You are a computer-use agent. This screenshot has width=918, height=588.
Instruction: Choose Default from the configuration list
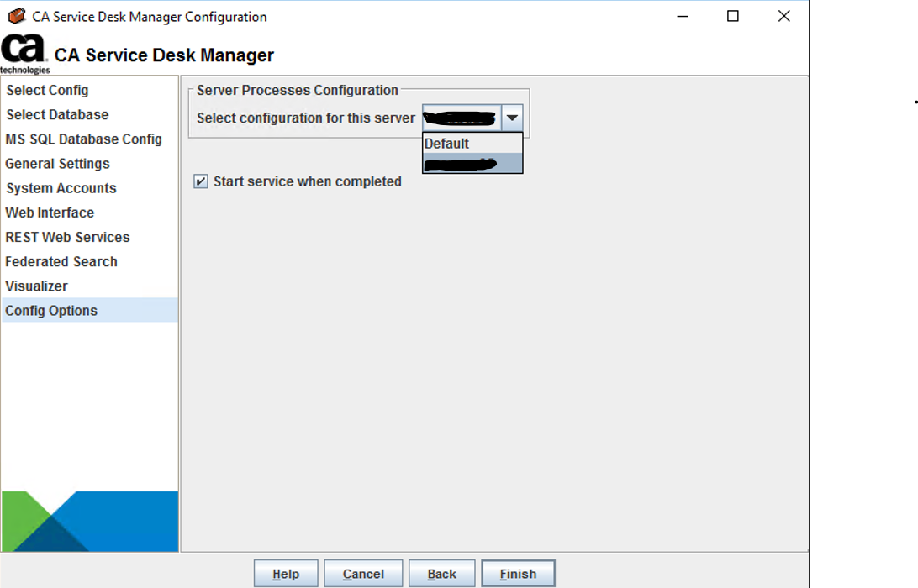472,144
